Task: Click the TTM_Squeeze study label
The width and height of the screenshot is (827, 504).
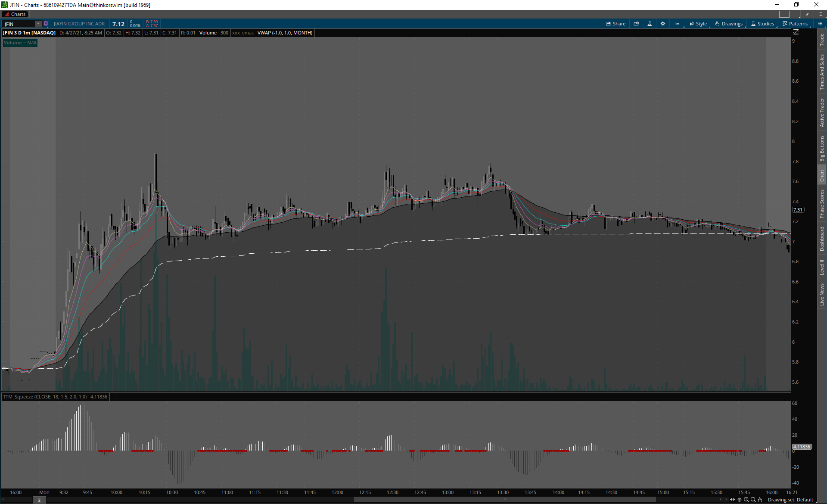Action: tap(45, 397)
